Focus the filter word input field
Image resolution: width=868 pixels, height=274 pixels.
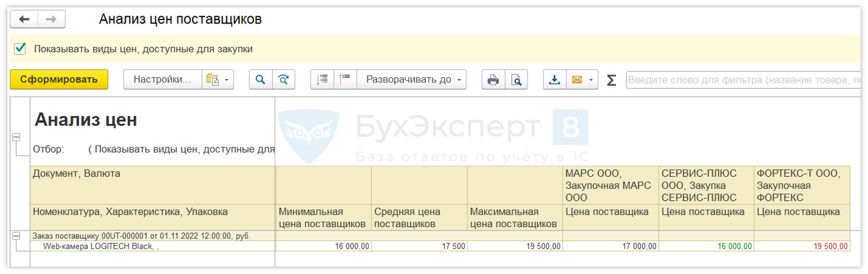[x=744, y=80]
